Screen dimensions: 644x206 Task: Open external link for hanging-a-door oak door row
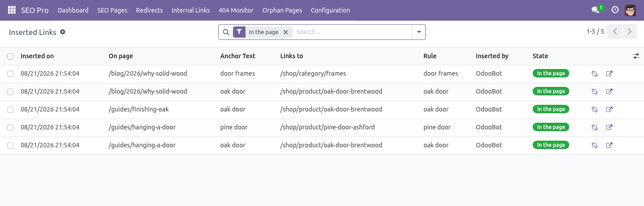tap(609, 145)
